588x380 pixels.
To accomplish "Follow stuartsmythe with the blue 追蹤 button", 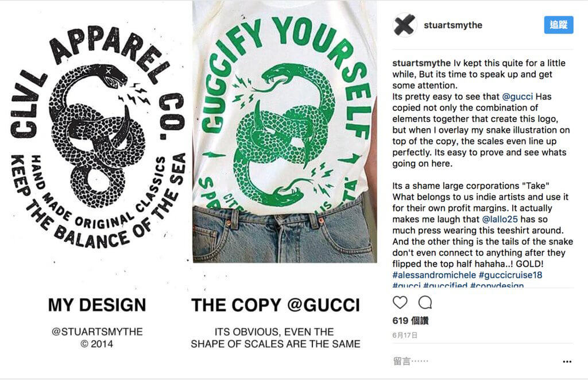I will [x=558, y=25].
